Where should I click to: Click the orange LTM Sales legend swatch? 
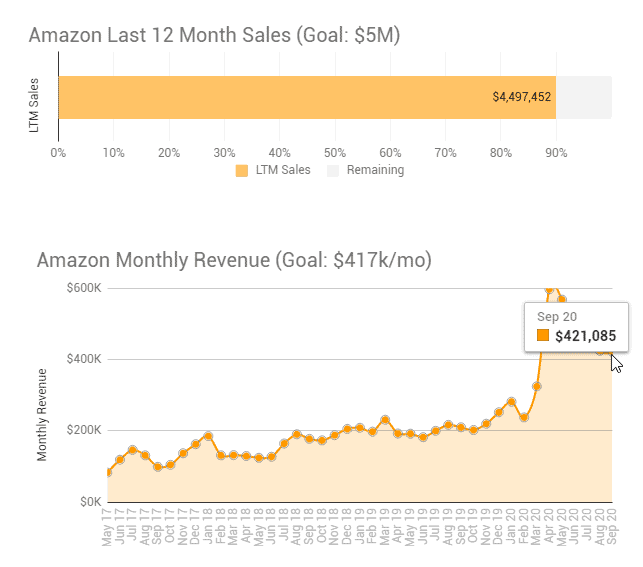[242, 170]
